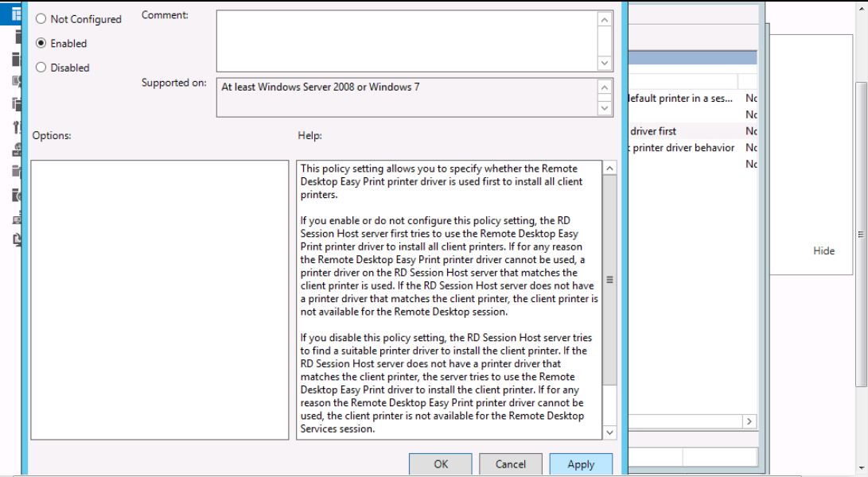The height and width of the screenshot is (477, 868).
Task: Click the Comment box scroll down arrow
Action: tap(605, 63)
